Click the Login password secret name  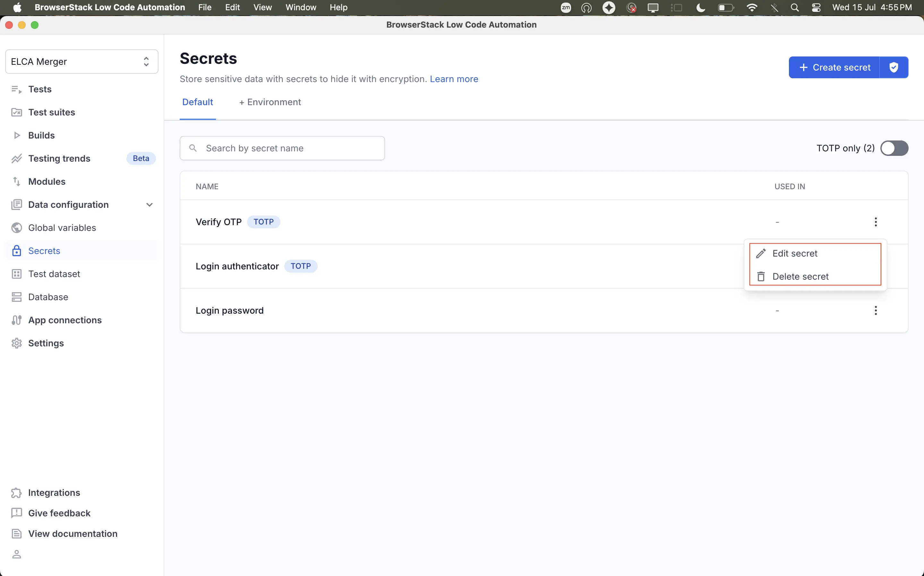pos(229,311)
